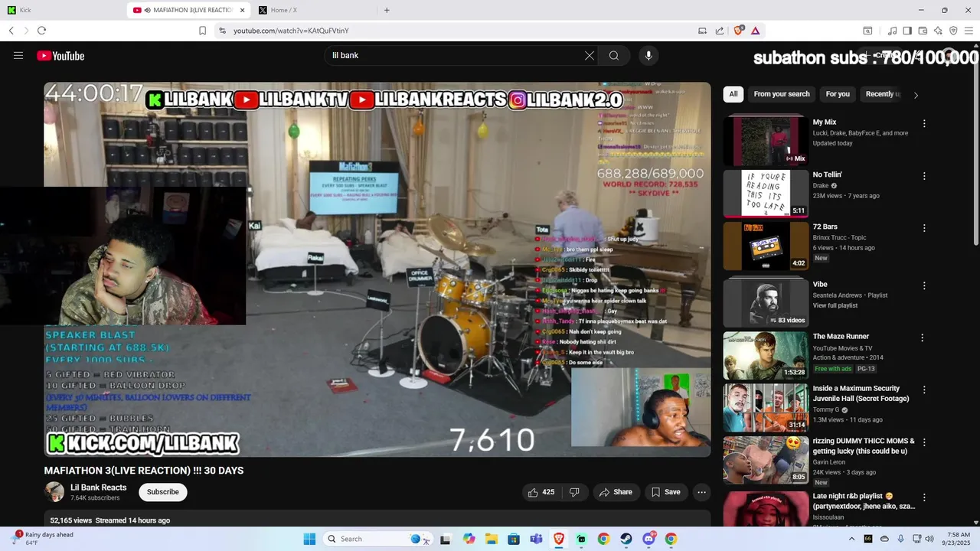The image size is (980, 551).
Task: Subscribe to Lil Bank Reacts
Action: 163,492
